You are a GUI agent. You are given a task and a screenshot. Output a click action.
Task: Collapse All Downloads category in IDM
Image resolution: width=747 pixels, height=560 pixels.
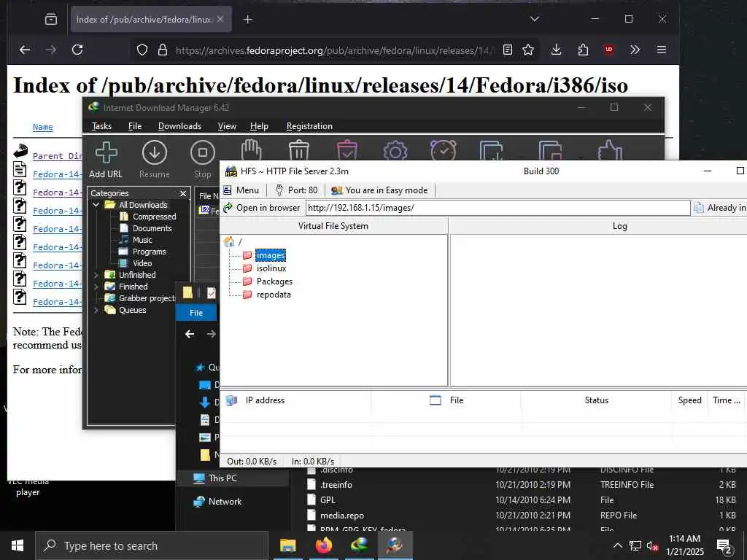coord(96,205)
